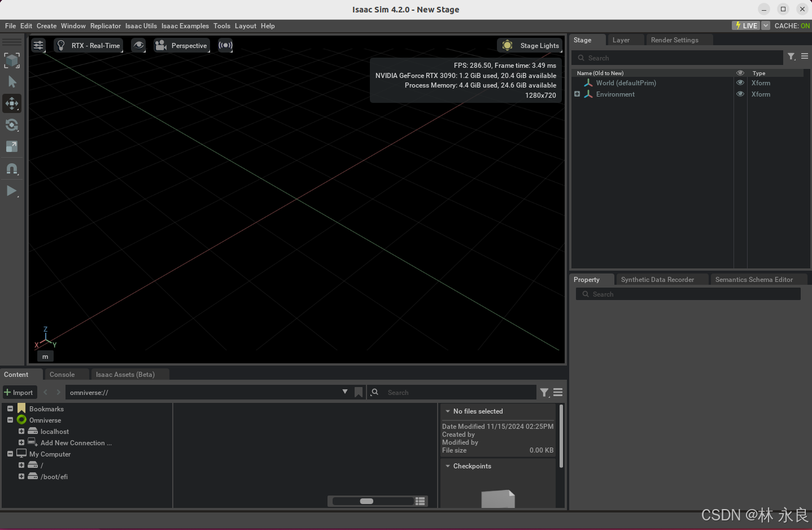Screen dimensions: 812x530
Task: Open RTX - Real-Time renderer menu
Action: tap(89, 45)
